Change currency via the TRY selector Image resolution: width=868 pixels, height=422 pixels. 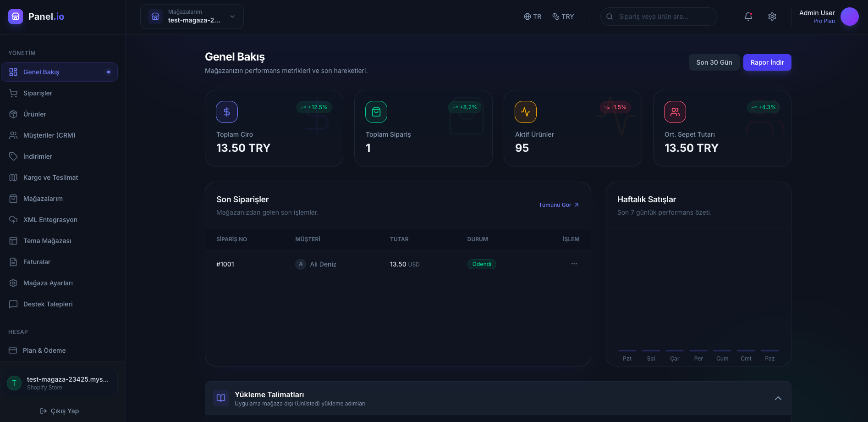click(563, 16)
